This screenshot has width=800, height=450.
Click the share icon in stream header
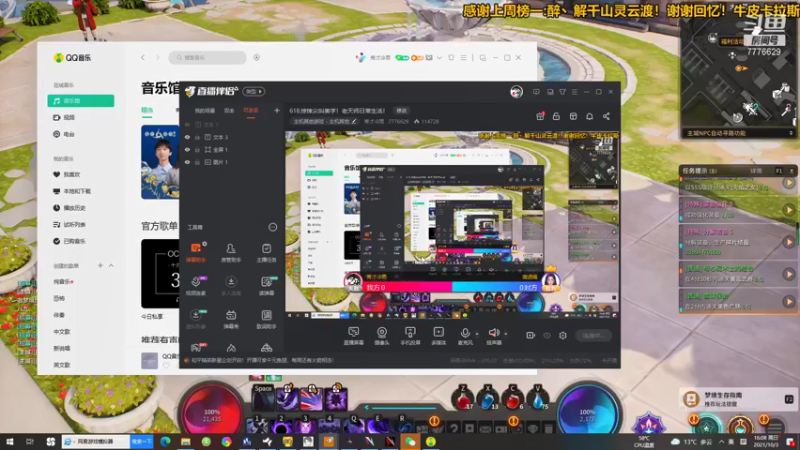tap(606, 116)
